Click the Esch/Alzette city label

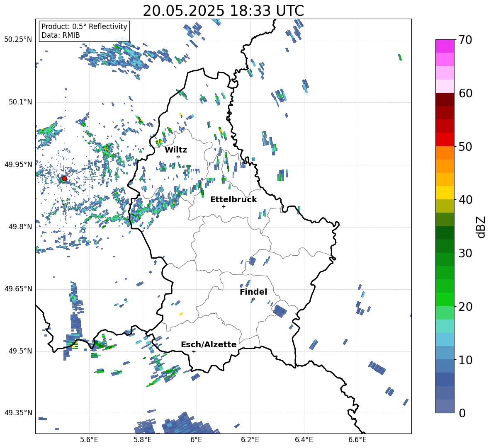[209, 345]
